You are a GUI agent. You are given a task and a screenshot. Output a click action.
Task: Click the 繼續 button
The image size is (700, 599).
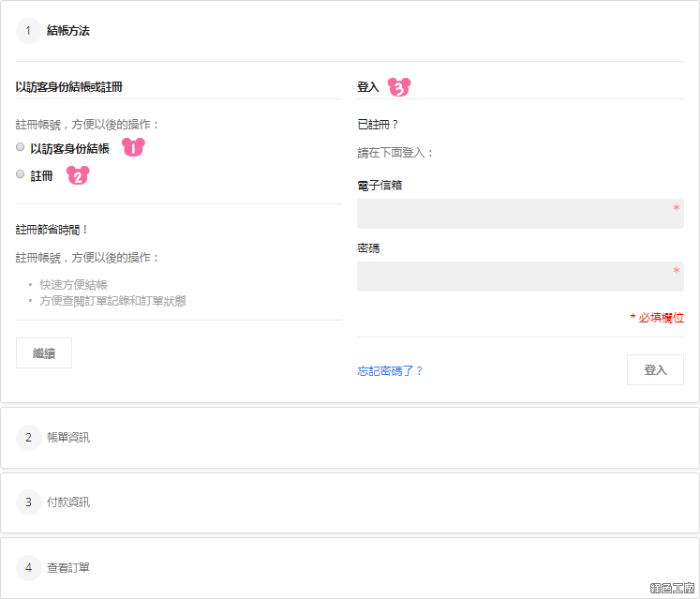point(44,352)
